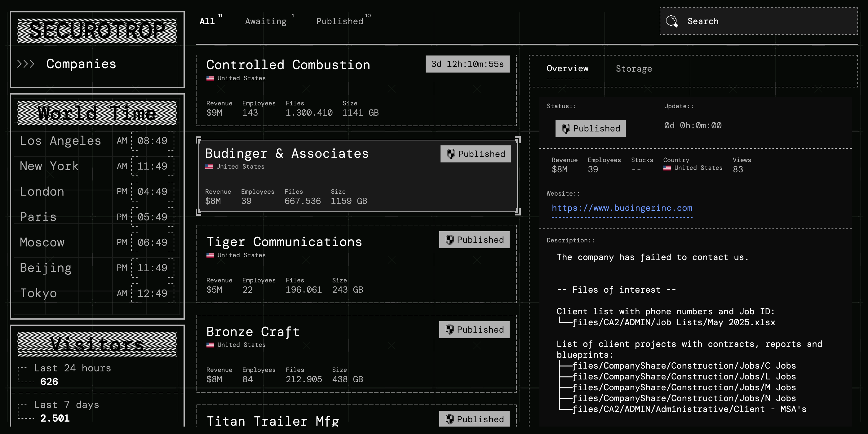Switch to the Storage tab
868x434 pixels.
pos(633,69)
